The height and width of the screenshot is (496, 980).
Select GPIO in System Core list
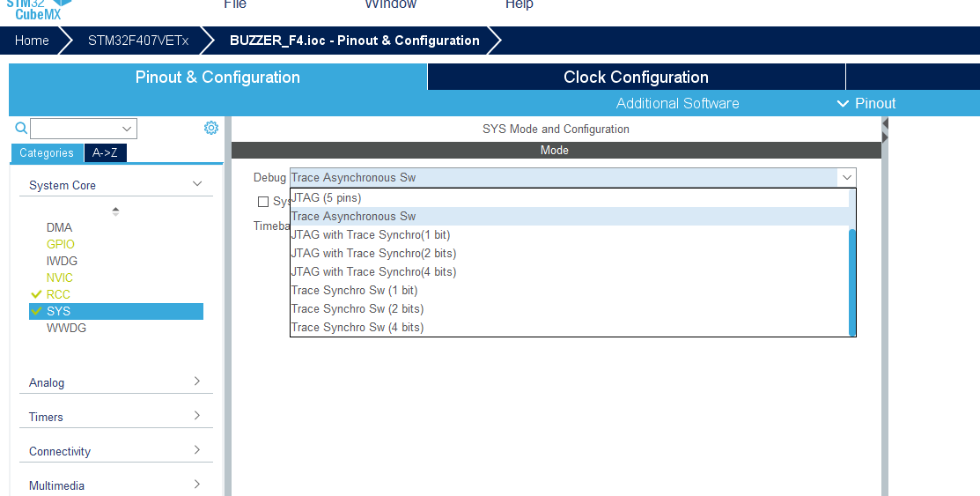[61, 244]
